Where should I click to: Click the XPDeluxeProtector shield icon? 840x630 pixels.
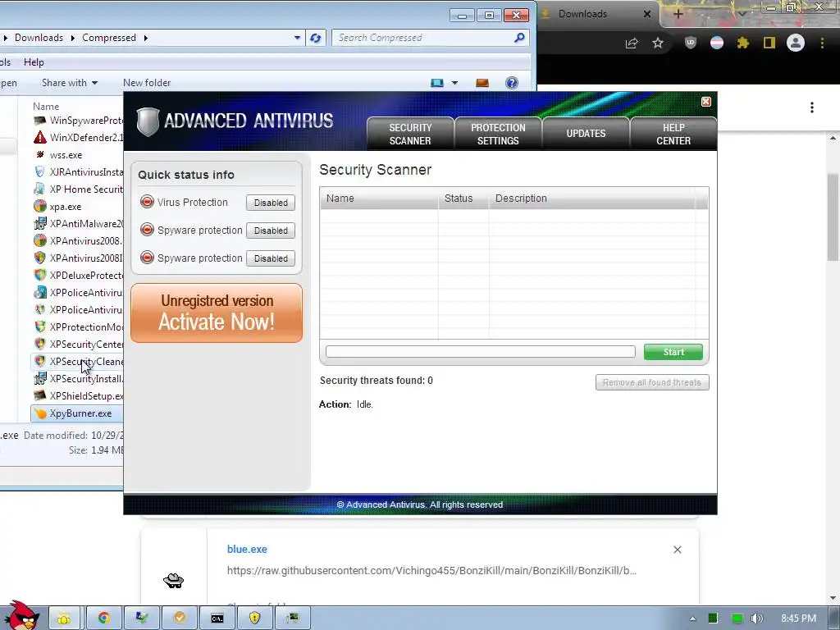40,275
